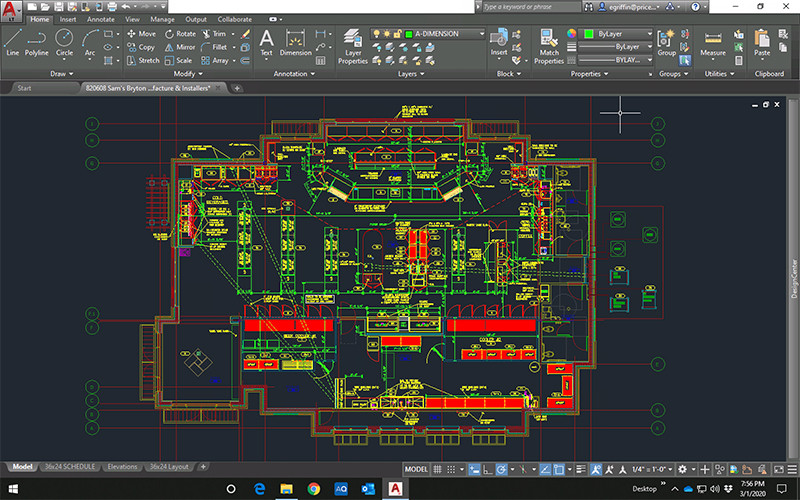Click the Insert block button
Viewport: 800px width, 500px height.
point(498,41)
